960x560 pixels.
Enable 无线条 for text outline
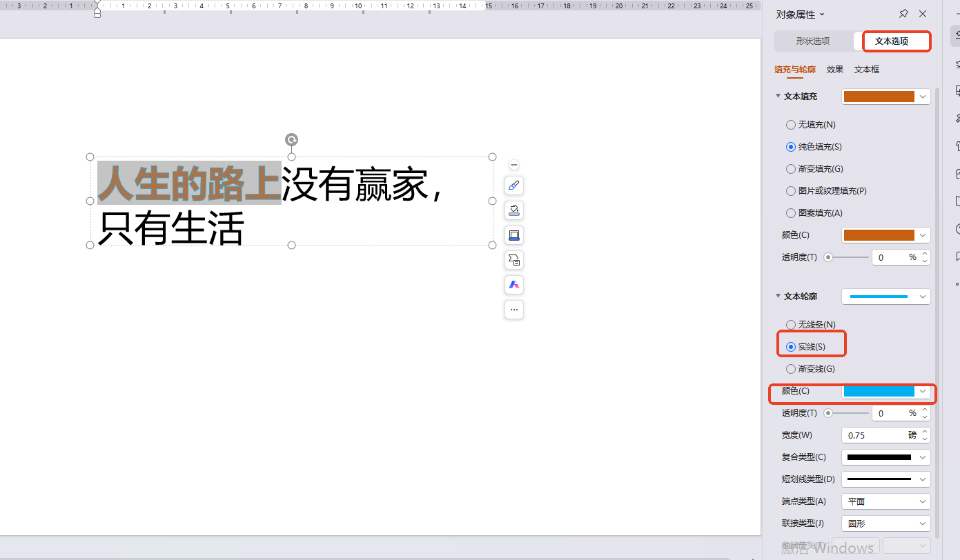791,324
